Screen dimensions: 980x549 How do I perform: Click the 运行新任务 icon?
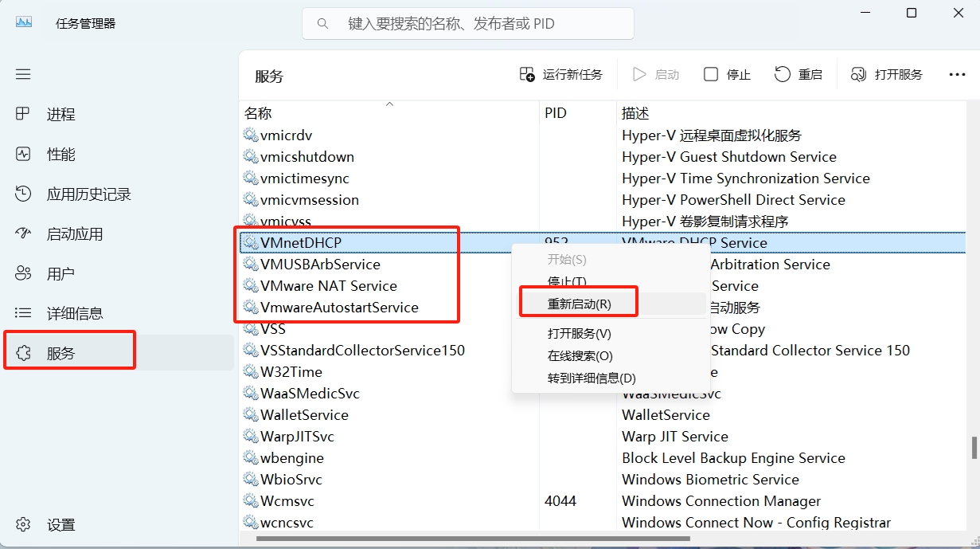point(527,74)
